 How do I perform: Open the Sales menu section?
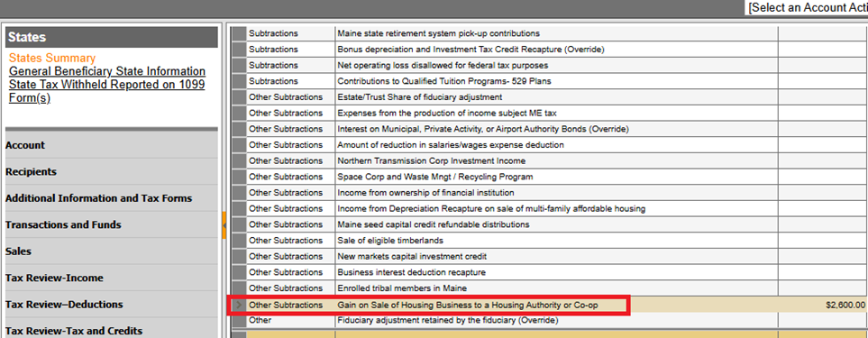(x=111, y=251)
